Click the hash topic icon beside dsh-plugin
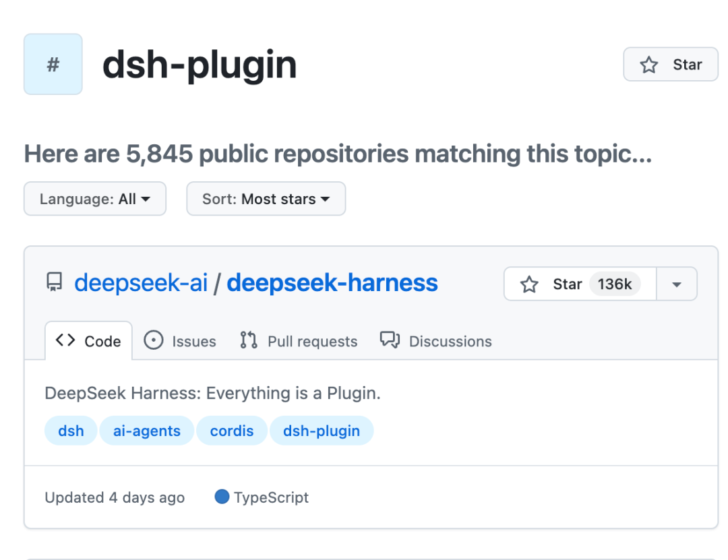Image resolution: width=728 pixels, height=560 pixels. pyautogui.click(x=53, y=64)
